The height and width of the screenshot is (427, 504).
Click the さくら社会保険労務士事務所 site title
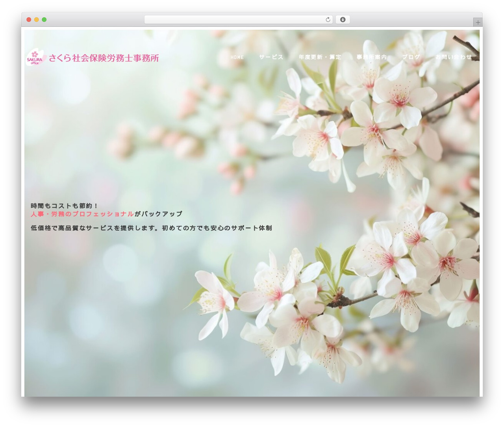[x=104, y=58]
